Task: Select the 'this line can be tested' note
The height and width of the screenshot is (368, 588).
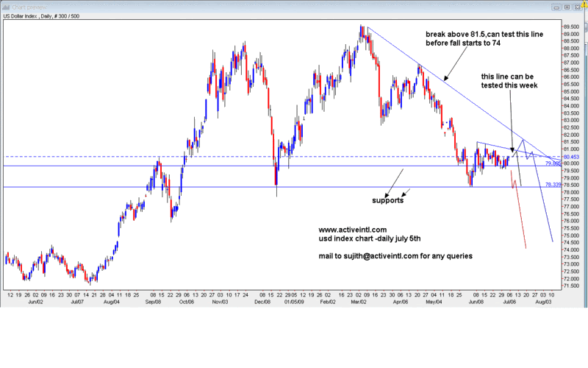Action: tap(509, 80)
